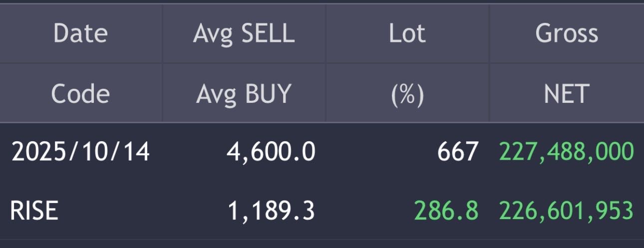Click the 2025/10/14 date entry

tap(80, 152)
